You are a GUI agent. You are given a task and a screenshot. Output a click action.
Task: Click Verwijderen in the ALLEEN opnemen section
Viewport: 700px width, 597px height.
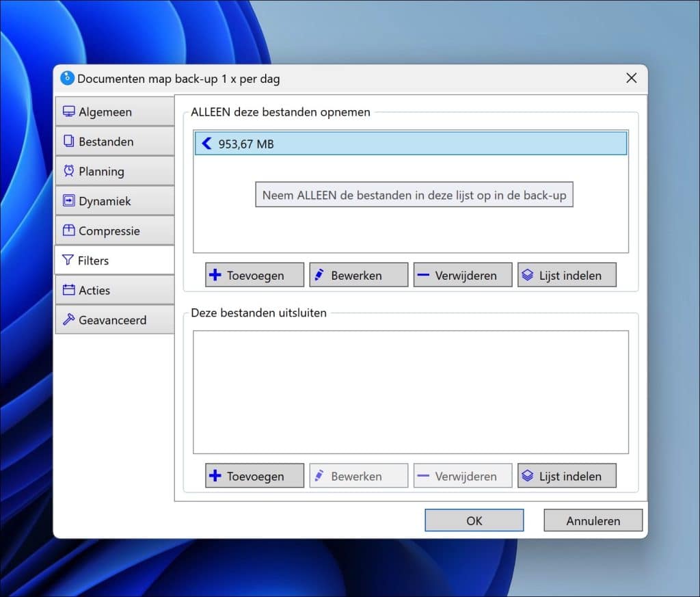point(463,275)
